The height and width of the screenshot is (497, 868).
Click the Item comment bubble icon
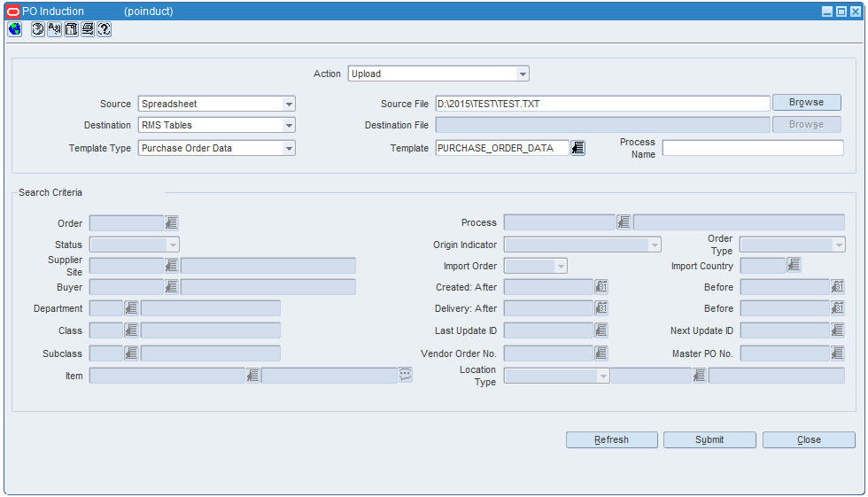tap(406, 375)
